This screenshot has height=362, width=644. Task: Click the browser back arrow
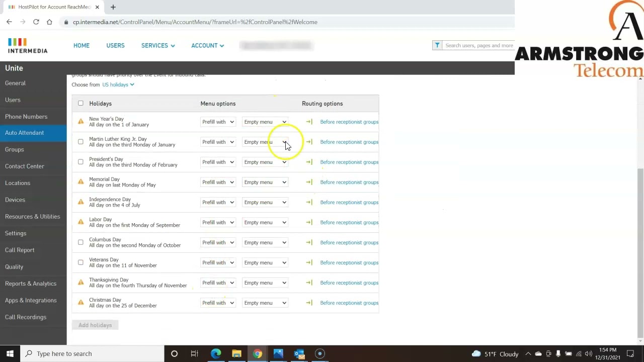[9, 22]
